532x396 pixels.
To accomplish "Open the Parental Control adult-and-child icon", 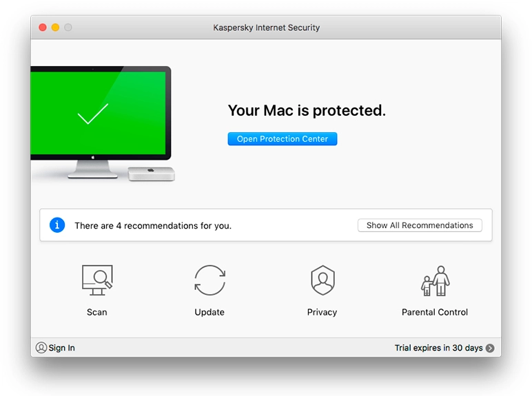I will (x=435, y=280).
